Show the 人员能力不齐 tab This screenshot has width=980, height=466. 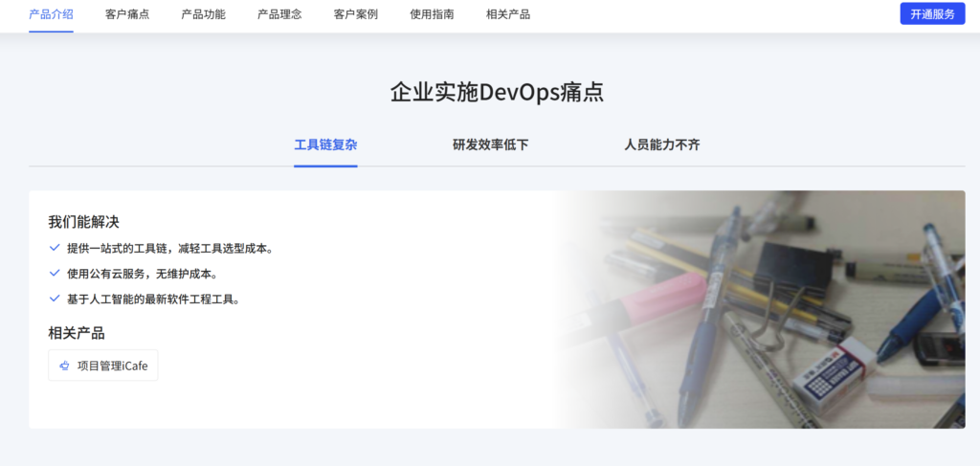[x=662, y=145]
